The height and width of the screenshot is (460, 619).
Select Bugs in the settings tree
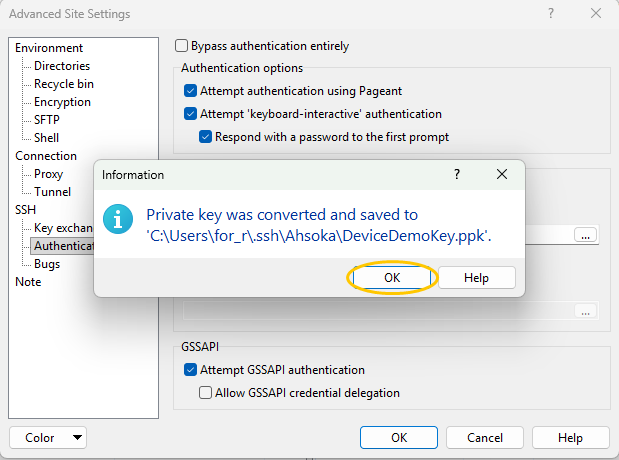(47, 264)
